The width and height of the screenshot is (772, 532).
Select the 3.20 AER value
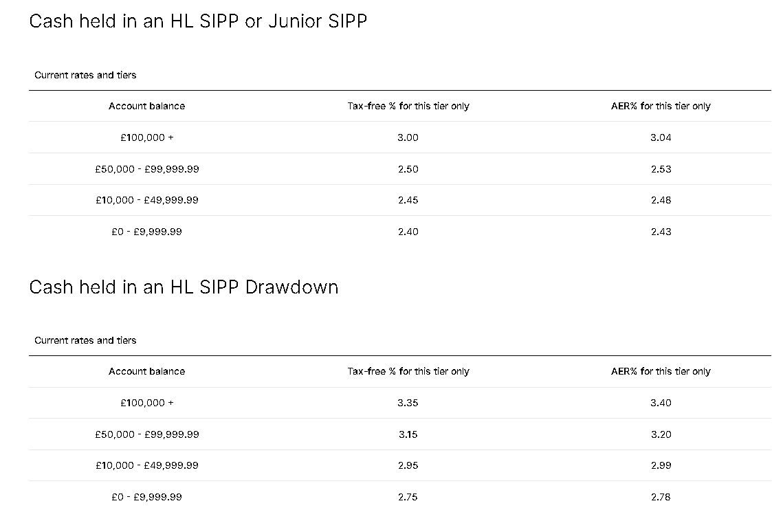click(x=661, y=434)
